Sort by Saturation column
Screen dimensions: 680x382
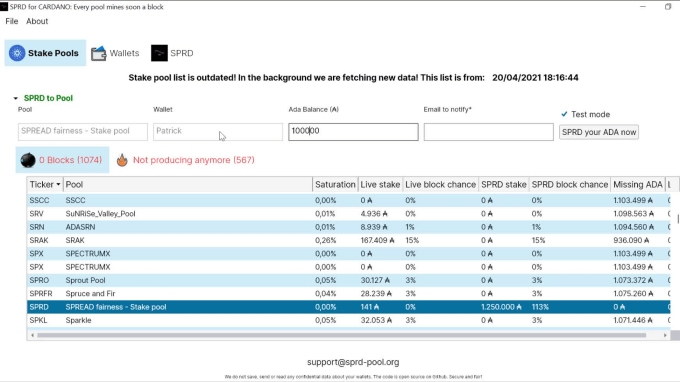(x=335, y=185)
